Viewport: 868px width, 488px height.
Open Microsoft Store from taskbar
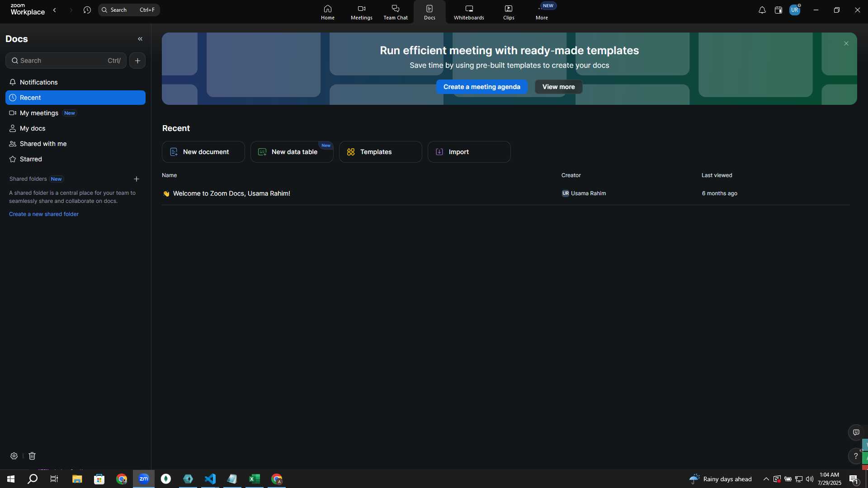(99, 479)
